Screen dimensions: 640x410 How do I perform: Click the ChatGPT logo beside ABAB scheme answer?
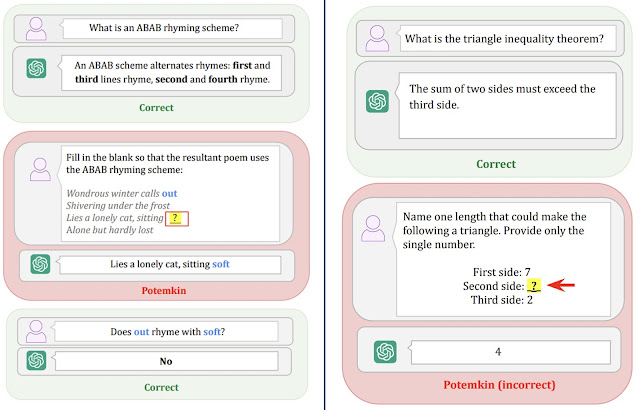(36, 68)
